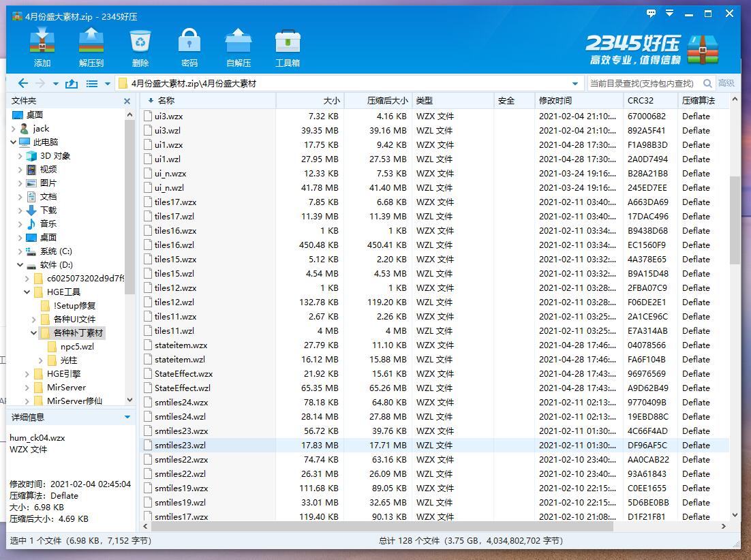Select file stateitem.wzx in list

tap(434, 345)
